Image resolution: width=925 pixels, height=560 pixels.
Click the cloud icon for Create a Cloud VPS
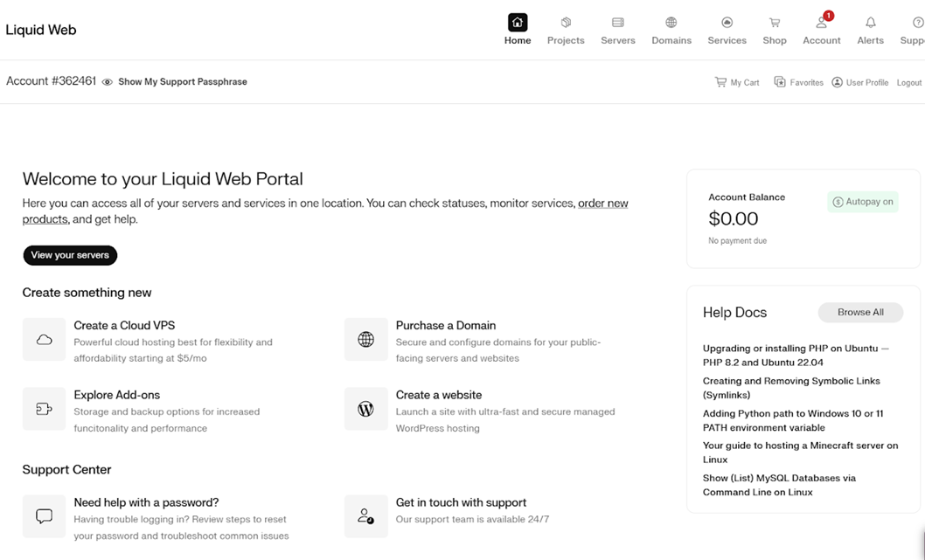[x=44, y=340]
